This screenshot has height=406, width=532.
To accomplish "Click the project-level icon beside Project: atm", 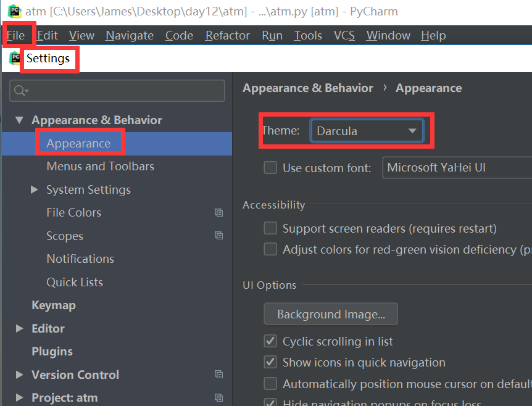I will [x=219, y=397].
